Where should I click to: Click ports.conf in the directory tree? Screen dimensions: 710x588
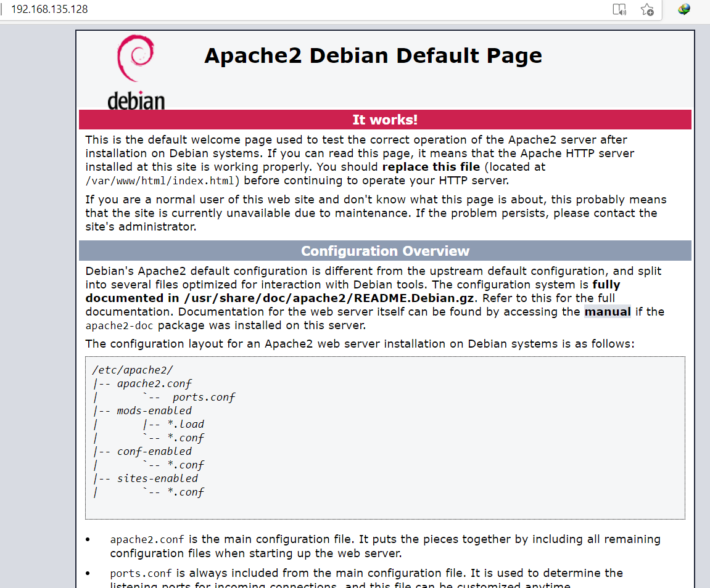click(204, 397)
